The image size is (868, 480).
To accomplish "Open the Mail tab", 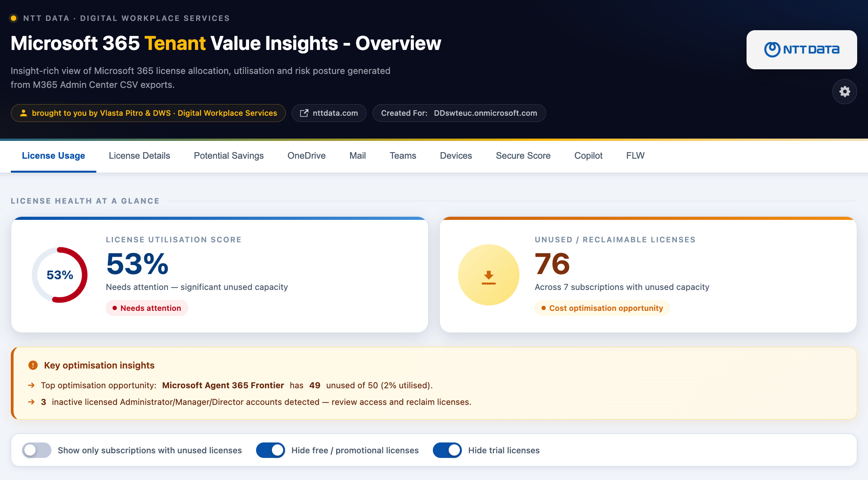I will tap(357, 156).
